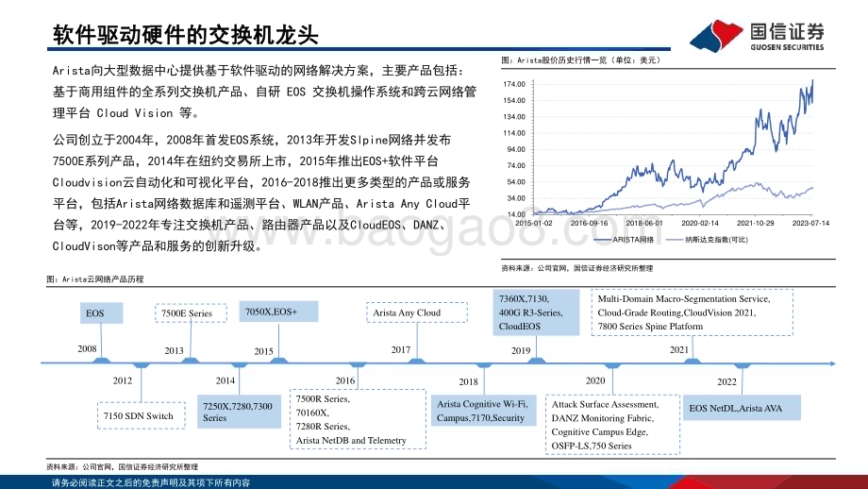Click timeline year label 2020
This screenshot has height=489, width=868.
tap(595, 380)
